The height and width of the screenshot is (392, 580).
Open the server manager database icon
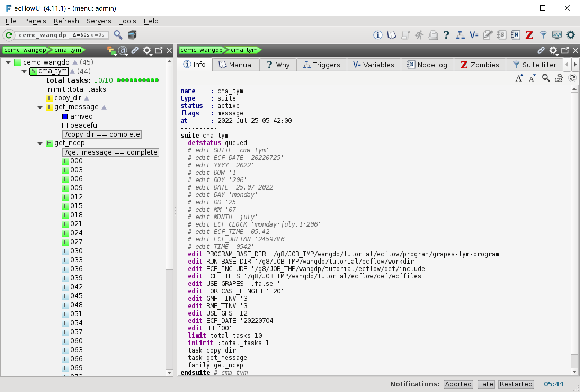(x=132, y=35)
